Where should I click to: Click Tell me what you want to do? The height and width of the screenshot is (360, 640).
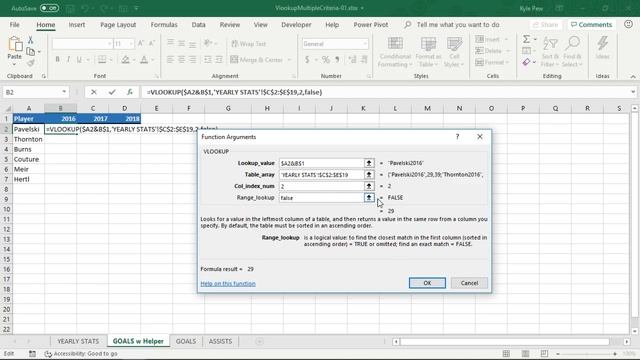[x=458, y=24]
